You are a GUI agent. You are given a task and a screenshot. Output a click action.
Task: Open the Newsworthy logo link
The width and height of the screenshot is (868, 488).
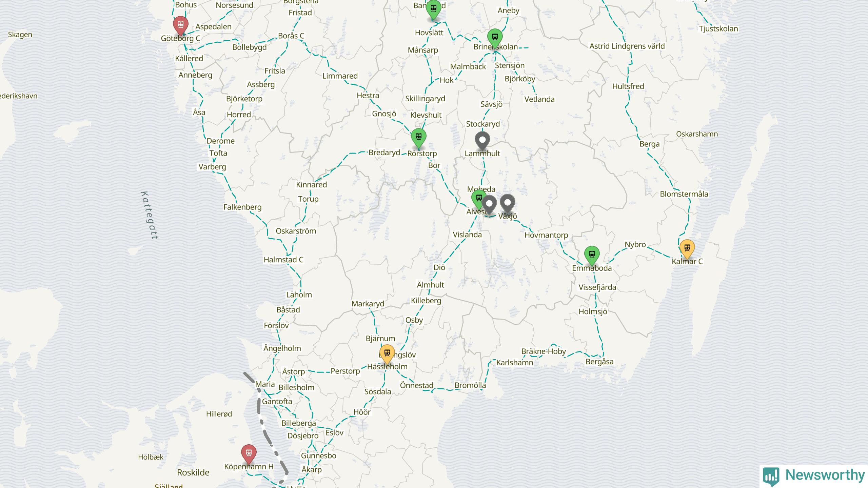coord(814,476)
